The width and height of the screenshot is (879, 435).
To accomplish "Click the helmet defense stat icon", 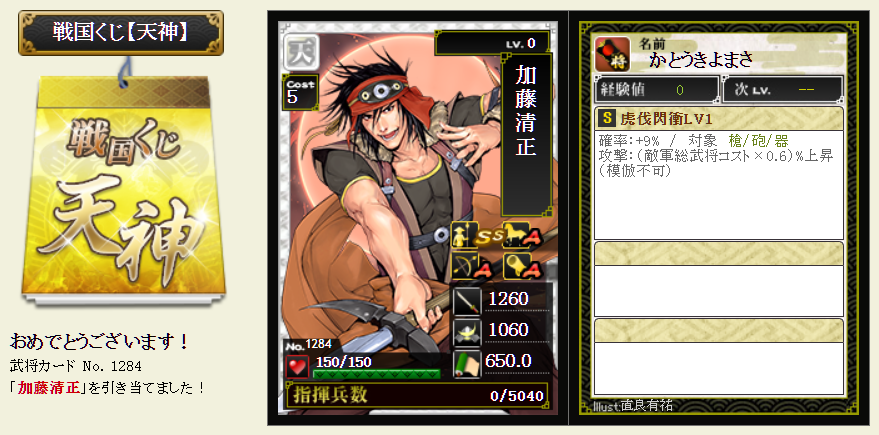I will pyautogui.click(x=466, y=332).
